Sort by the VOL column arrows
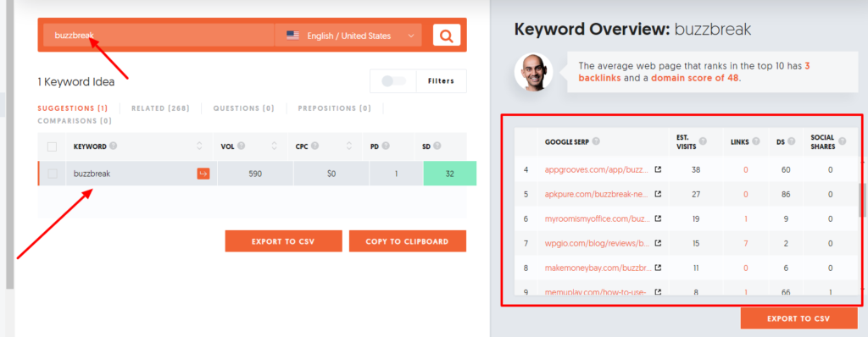868x337 pixels. tap(274, 146)
